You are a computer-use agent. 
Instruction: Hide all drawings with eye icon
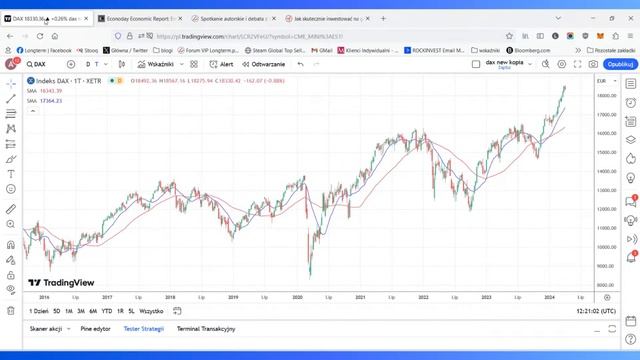click(11, 290)
